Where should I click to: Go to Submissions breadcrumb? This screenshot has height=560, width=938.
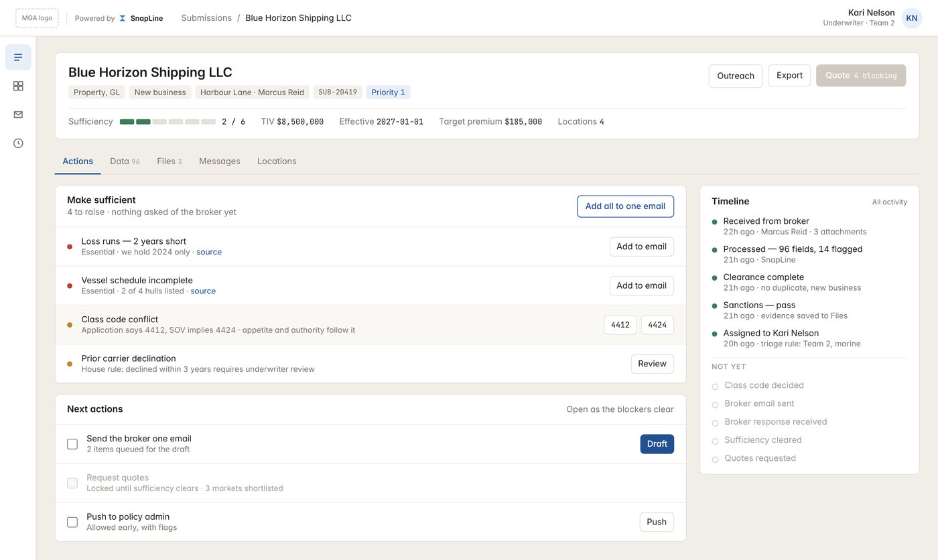(206, 18)
